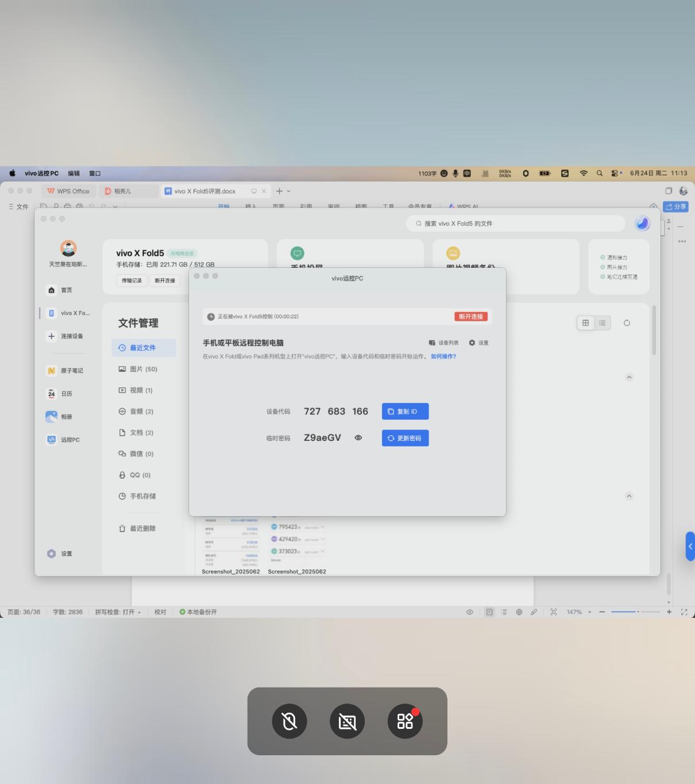Copy the device ID with 复制 ID

click(405, 412)
